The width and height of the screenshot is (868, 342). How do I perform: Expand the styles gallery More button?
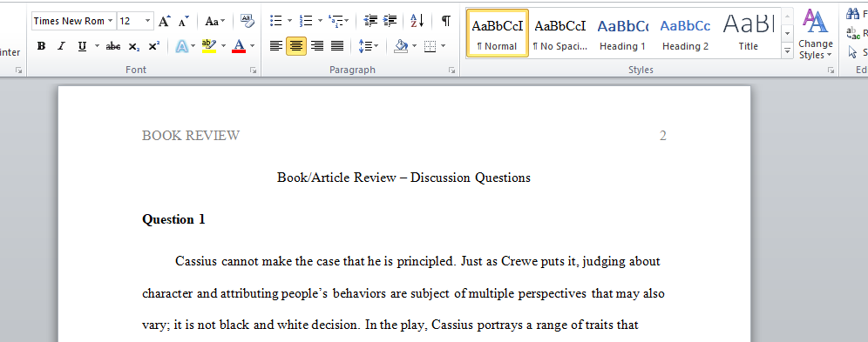tap(787, 50)
